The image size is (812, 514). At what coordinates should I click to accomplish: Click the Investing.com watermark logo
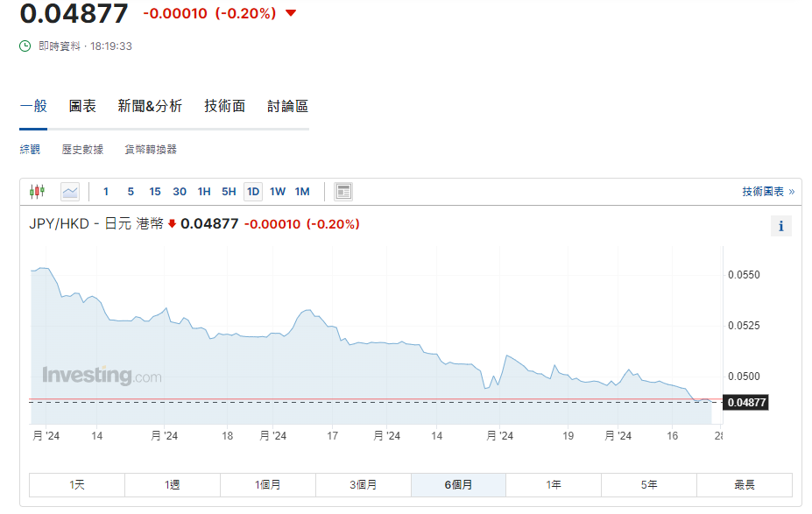point(102,376)
